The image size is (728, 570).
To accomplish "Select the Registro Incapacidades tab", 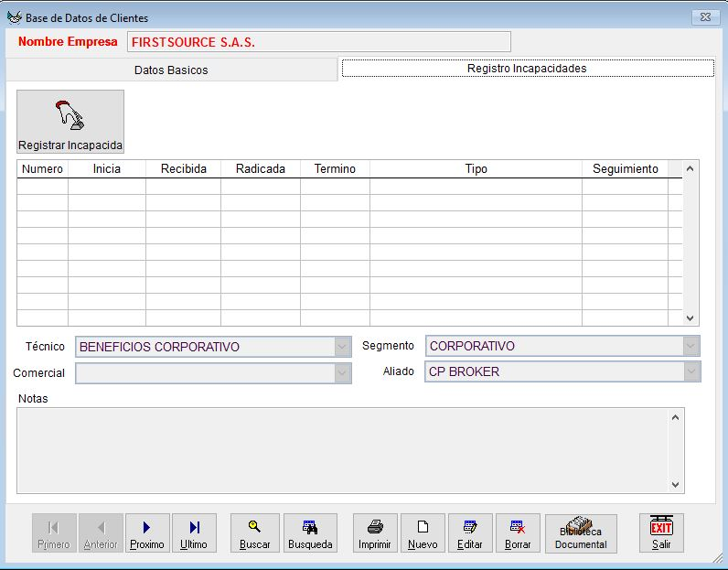I will (527, 69).
